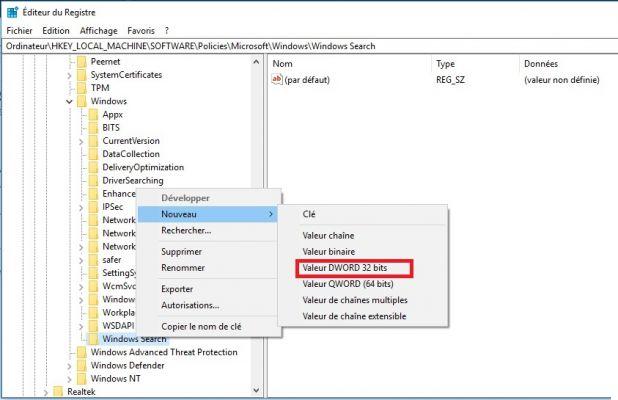The height and width of the screenshot is (400, 618).
Task: Select the Windows folder icon
Action: coord(82,101)
